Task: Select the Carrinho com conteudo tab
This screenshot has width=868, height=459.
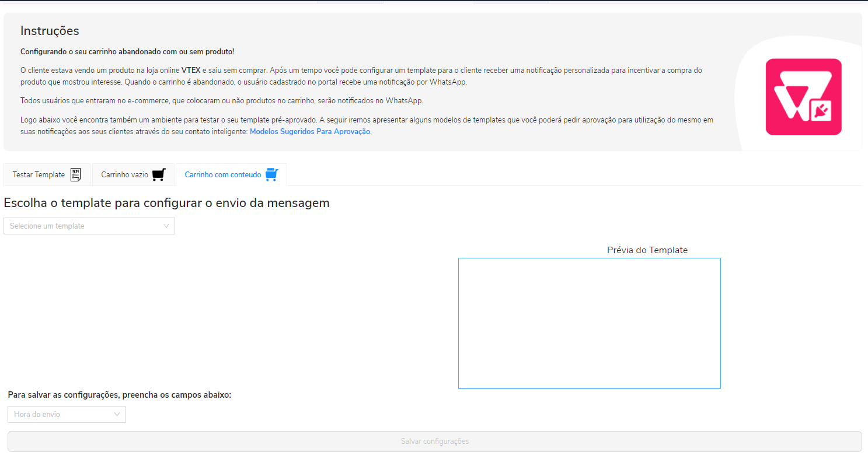Action: tap(231, 174)
